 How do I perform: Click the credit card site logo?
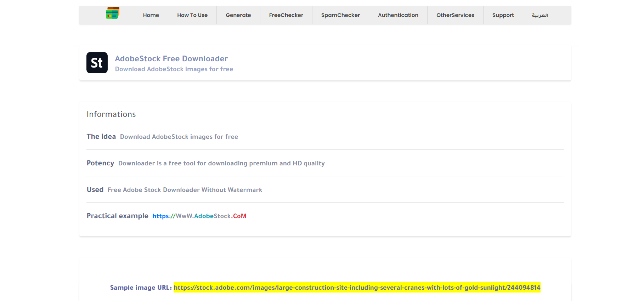pyautogui.click(x=113, y=13)
